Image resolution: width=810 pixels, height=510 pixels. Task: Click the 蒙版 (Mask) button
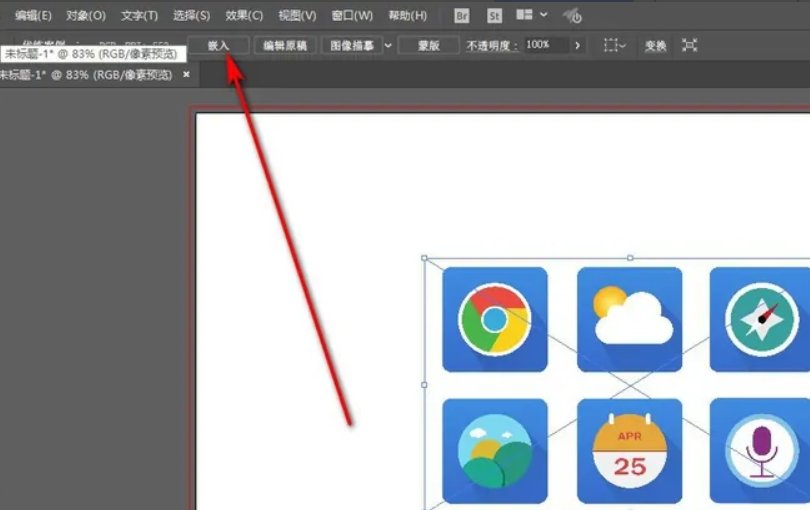click(428, 46)
